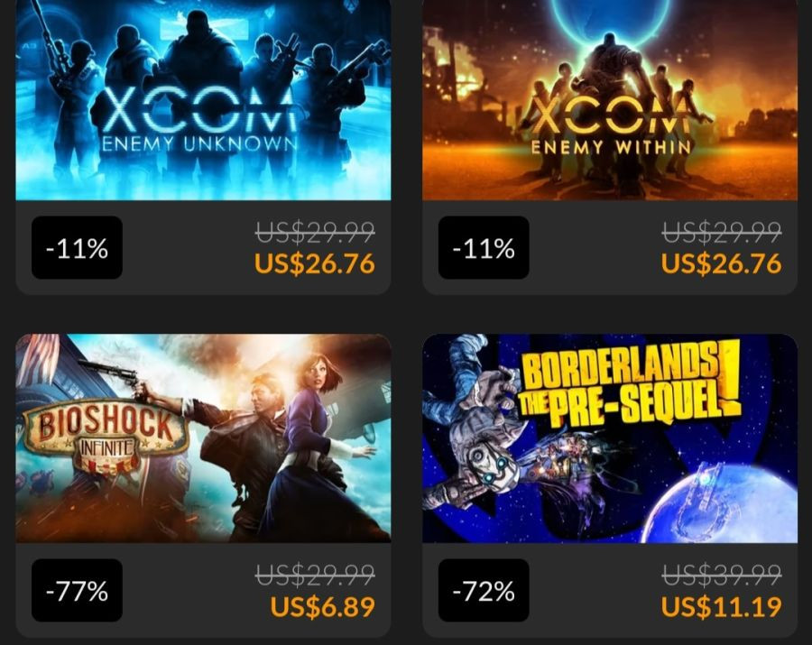Click the -77% discount badge for BioShock Infinite

(x=78, y=590)
